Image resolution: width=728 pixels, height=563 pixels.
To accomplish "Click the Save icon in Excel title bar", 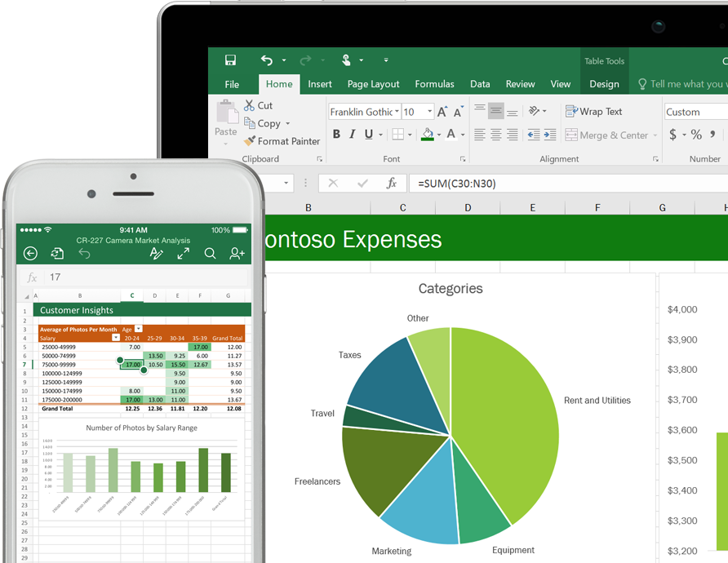I will click(230, 60).
